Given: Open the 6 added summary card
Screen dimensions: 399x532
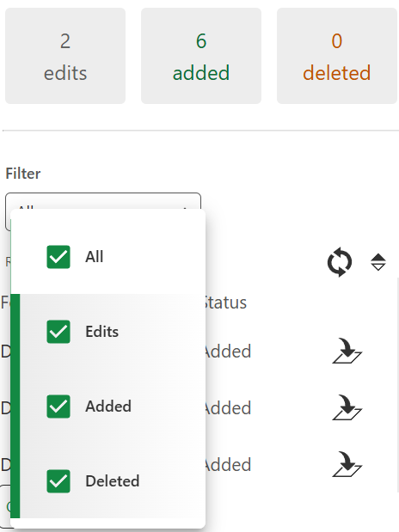Looking at the screenshot, I should [x=201, y=56].
